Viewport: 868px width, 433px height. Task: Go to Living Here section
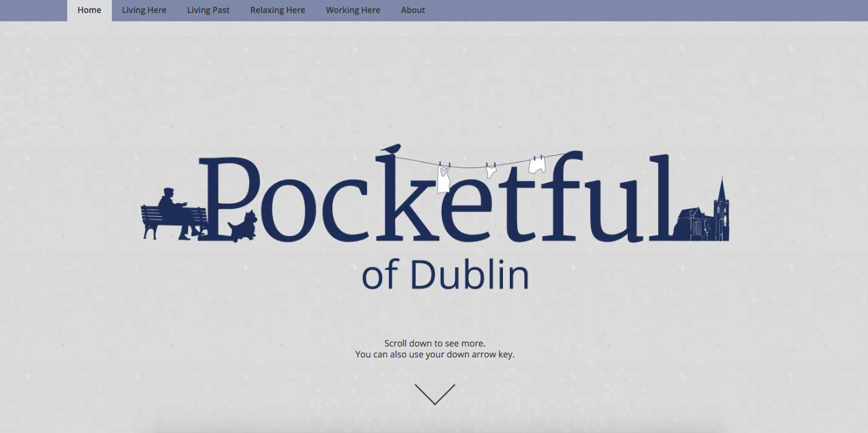pos(144,10)
